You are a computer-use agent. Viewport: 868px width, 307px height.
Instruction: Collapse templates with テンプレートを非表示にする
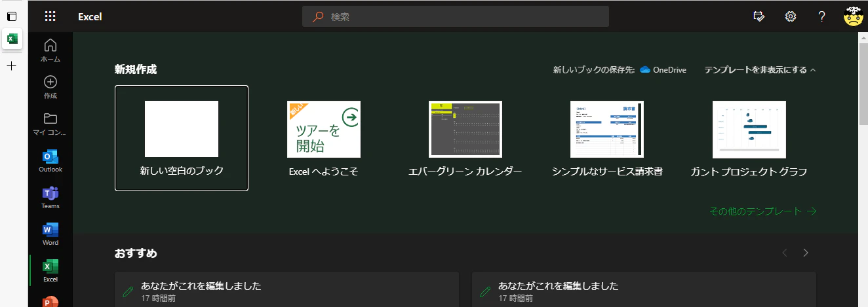[x=760, y=69]
